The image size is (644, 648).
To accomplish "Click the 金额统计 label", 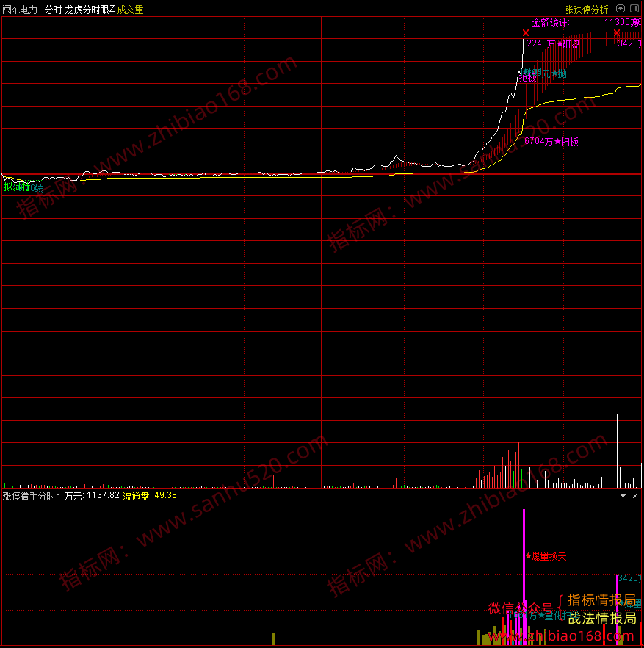I will 551,23.
